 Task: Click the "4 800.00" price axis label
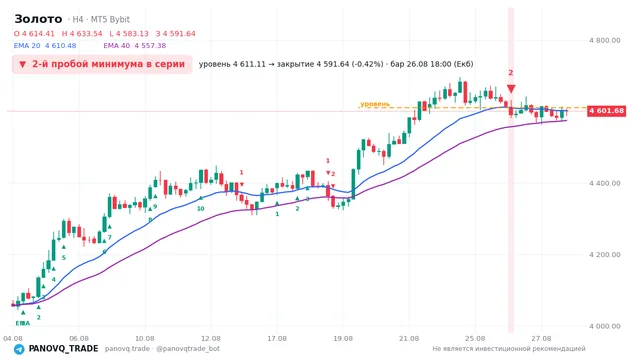(x=604, y=40)
